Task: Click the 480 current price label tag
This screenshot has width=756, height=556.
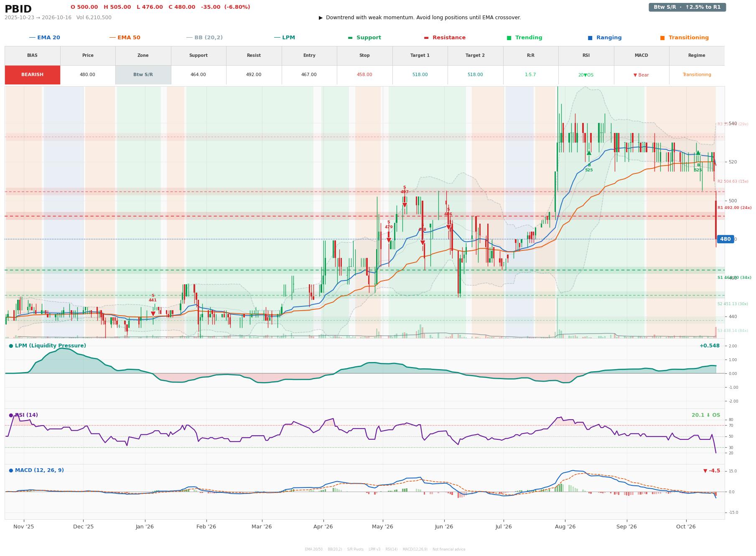Action: [x=725, y=239]
